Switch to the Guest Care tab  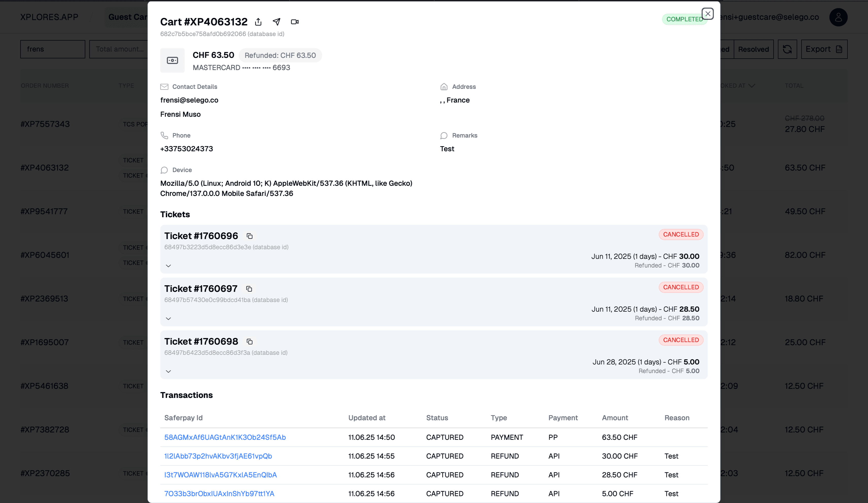(127, 17)
